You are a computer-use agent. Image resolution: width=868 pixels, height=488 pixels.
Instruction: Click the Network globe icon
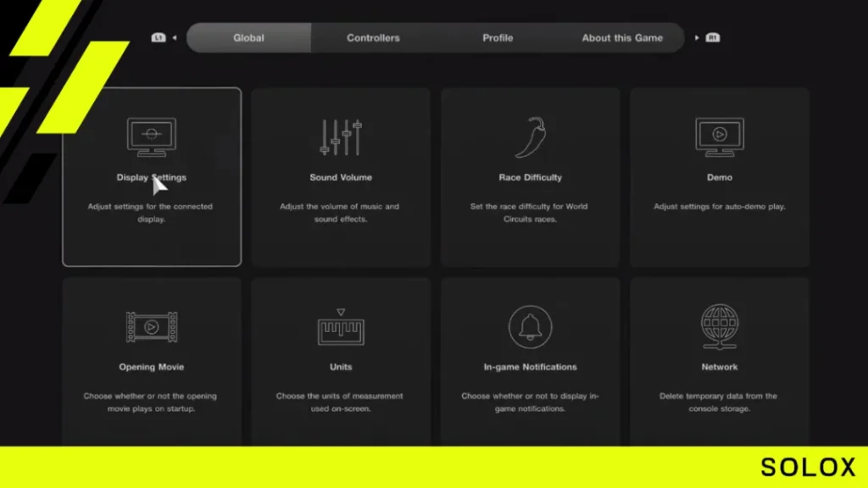(x=720, y=326)
